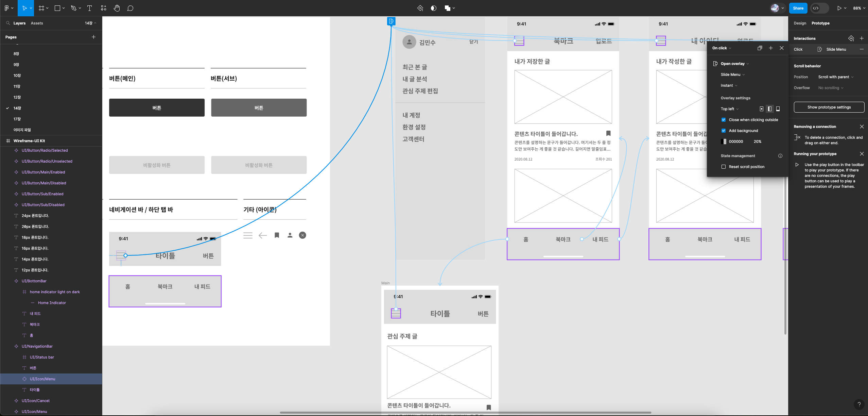868x416 pixels.
Task: Click the 000000 background color swatch
Action: (x=724, y=142)
